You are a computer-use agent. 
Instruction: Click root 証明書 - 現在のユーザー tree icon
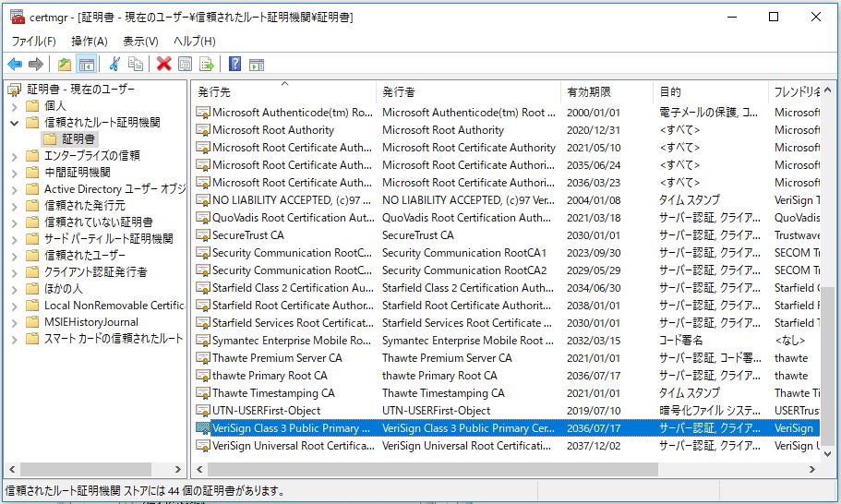point(15,89)
